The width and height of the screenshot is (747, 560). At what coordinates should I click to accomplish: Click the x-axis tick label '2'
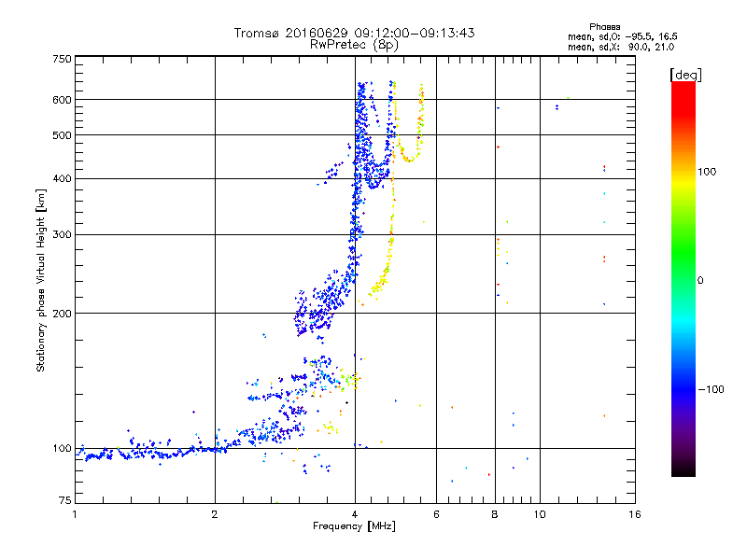(215, 514)
